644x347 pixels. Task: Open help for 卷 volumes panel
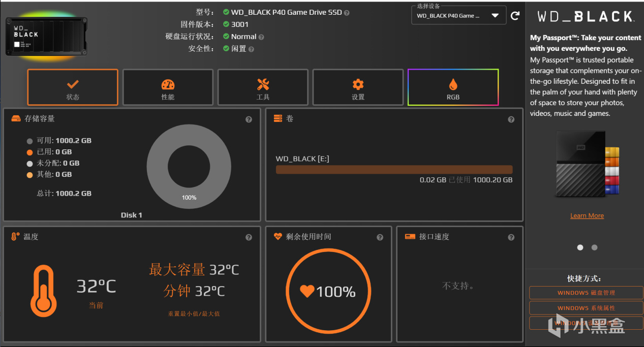(x=511, y=119)
